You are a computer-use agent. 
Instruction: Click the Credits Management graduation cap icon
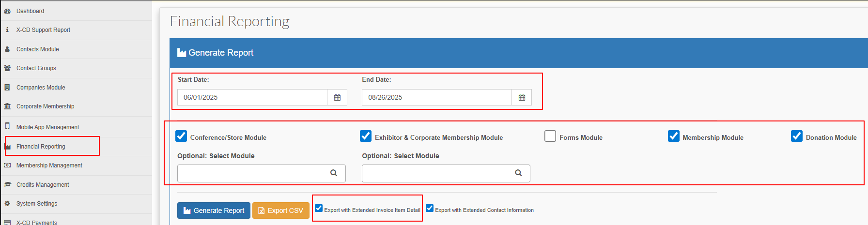[x=7, y=184]
